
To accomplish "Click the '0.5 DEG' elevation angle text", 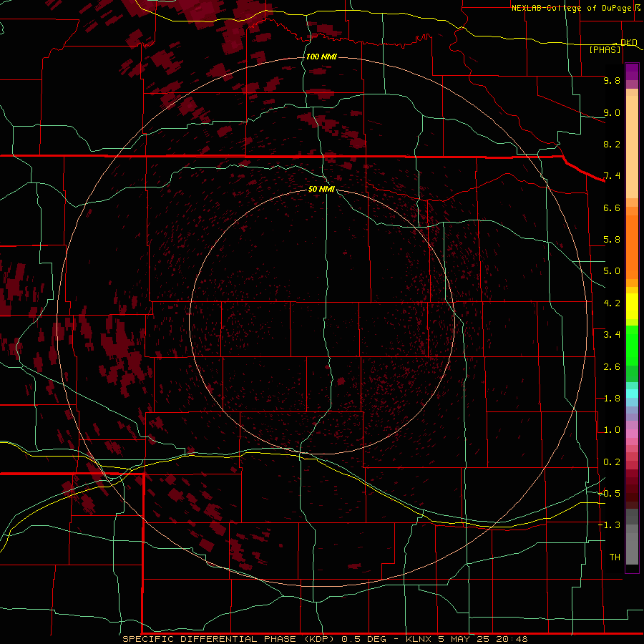I will [364, 639].
